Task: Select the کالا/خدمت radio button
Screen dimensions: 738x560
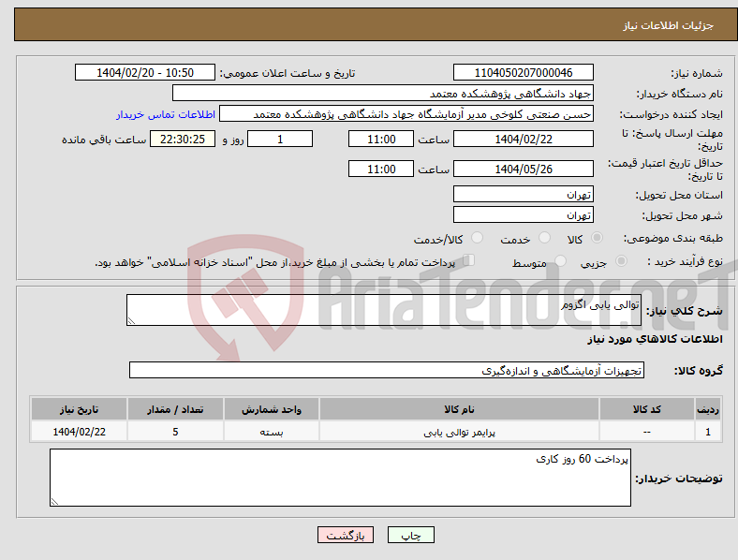Action: coord(478,238)
